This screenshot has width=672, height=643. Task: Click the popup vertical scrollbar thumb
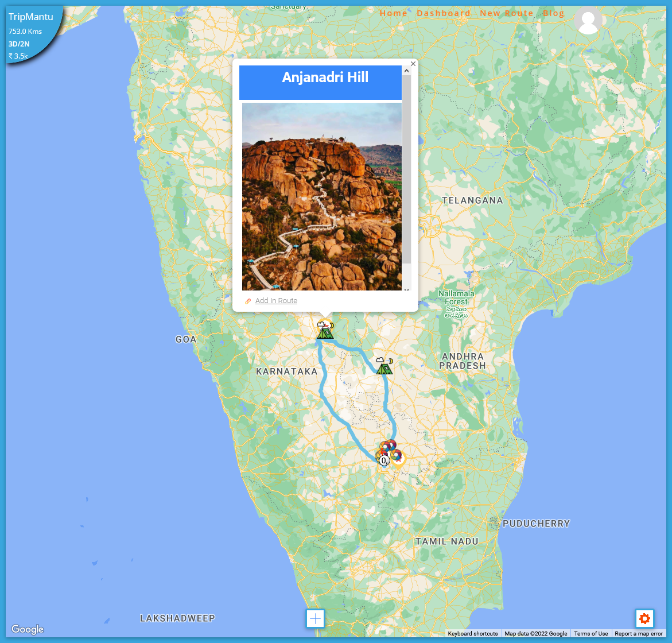[x=407, y=169]
